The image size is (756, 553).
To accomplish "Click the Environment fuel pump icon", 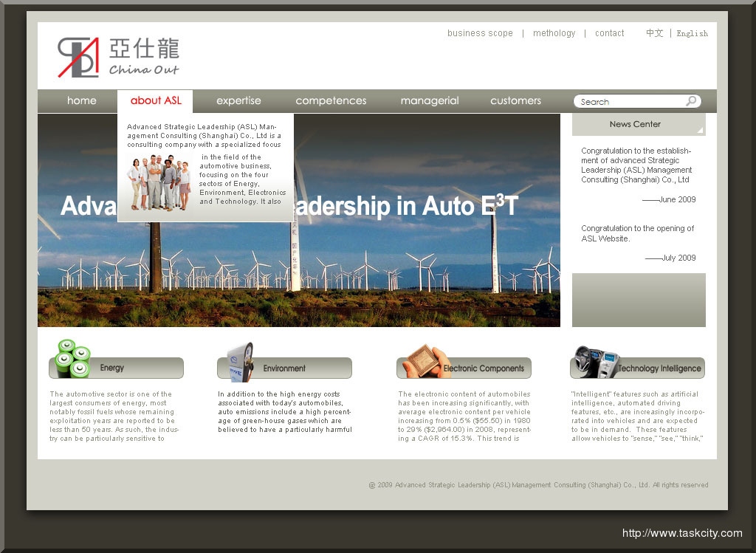I will tap(240, 361).
